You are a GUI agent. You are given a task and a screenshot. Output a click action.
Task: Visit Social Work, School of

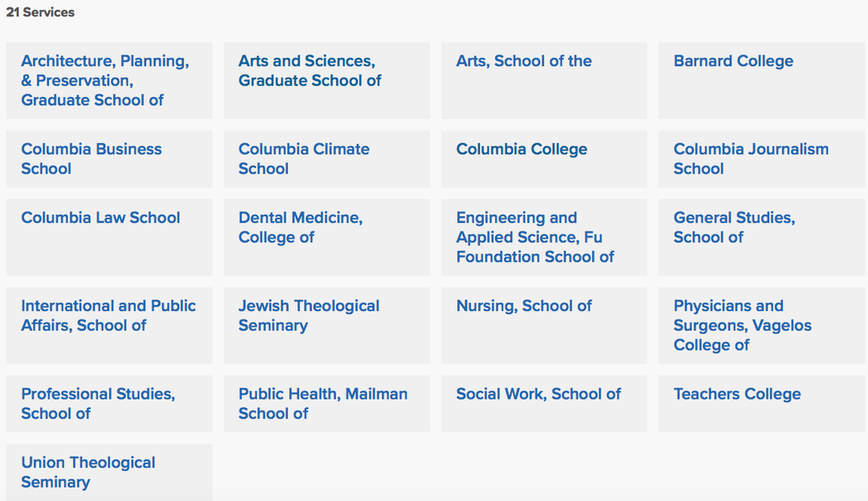pyautogui.click(x=538, y=394)
